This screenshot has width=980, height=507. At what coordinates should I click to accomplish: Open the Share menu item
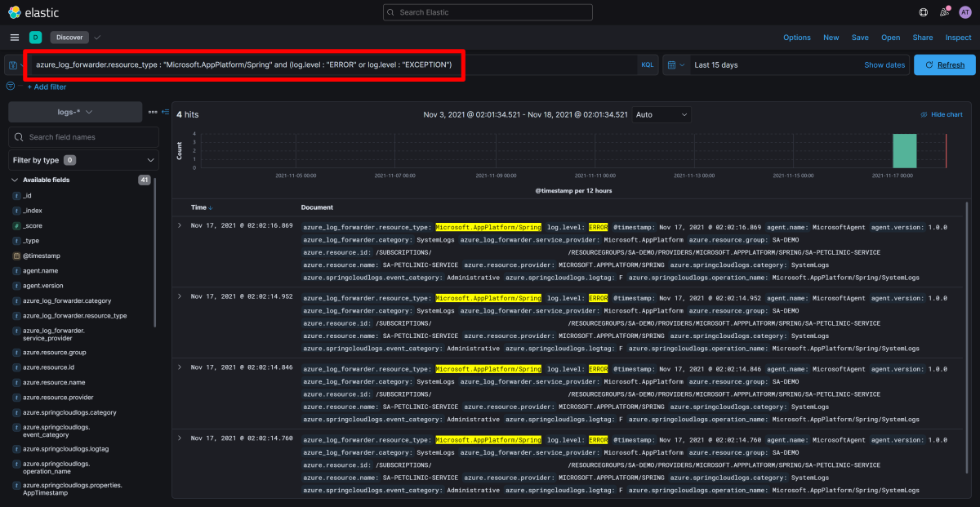pos(923,38)
